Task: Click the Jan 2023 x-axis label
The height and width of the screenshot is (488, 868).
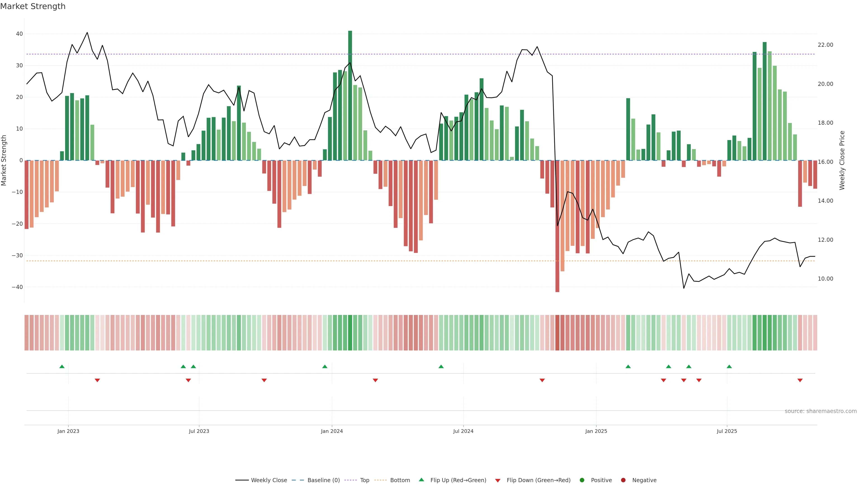Action: point(68,431)
